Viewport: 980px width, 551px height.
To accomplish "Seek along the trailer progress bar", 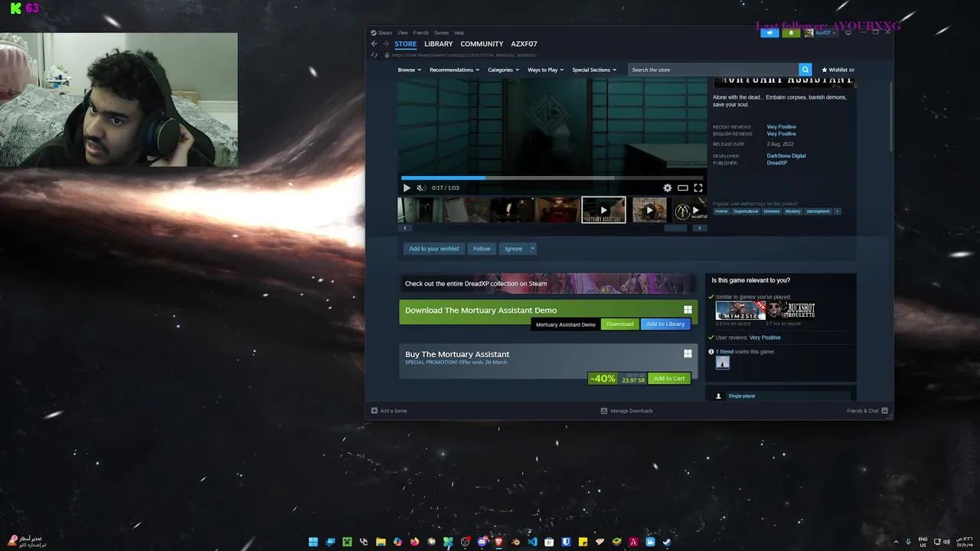I will (x=551, y=178).
